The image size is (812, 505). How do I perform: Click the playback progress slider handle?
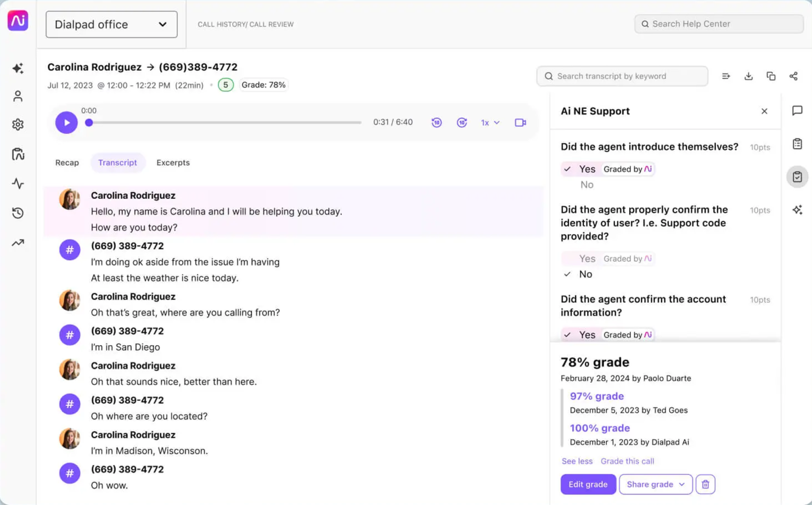(x=89, y=122)
